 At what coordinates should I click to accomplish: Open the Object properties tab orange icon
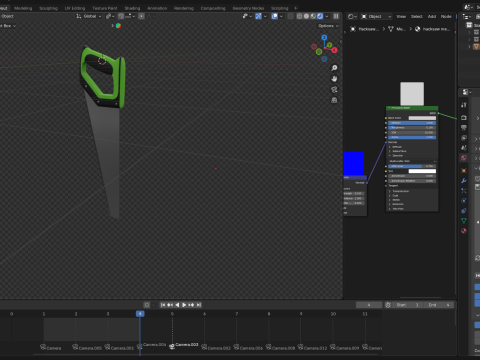pos(464,171)
